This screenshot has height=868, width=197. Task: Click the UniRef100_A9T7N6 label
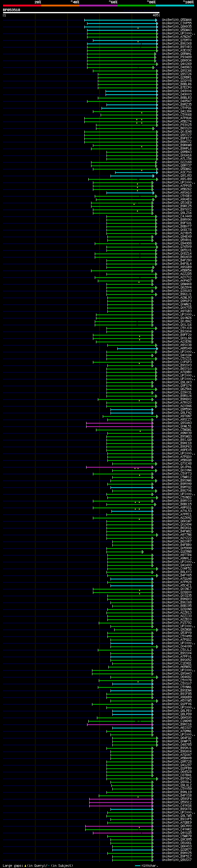point(176,535)
